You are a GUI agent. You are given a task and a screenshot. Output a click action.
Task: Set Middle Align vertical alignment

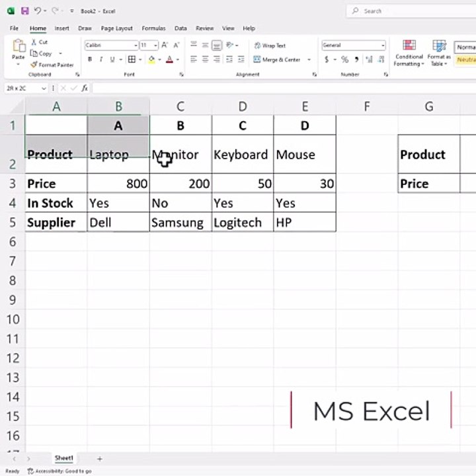(205, 45)
